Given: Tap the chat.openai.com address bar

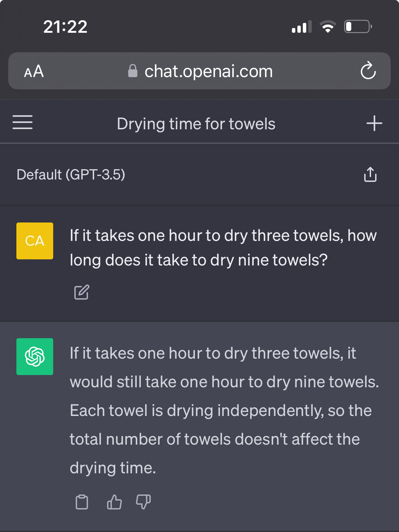Looking at the screenshot, I should (208, 71).
